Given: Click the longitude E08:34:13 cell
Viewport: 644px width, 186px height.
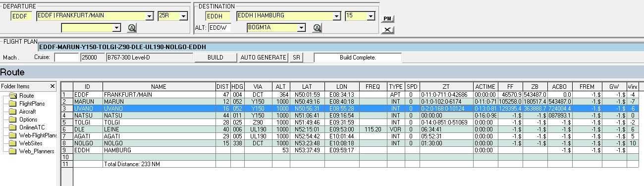Looking at the screenshot, I should click(342, 94).
